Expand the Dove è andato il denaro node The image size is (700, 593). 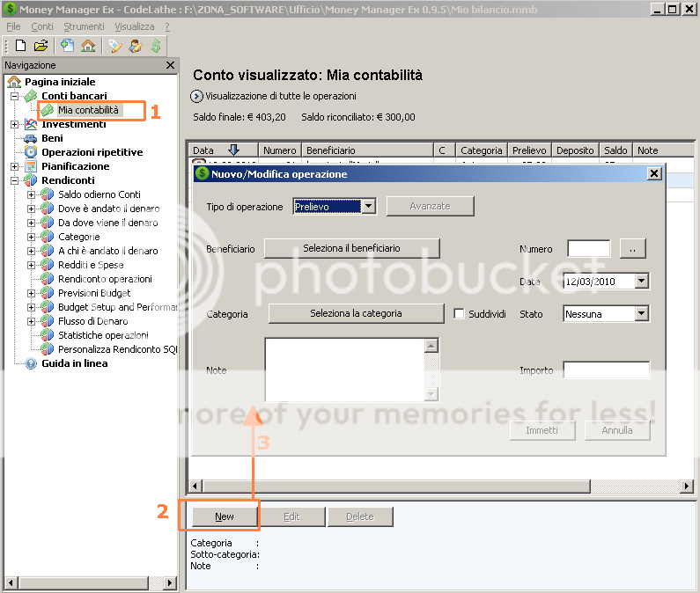click(31, 209)
